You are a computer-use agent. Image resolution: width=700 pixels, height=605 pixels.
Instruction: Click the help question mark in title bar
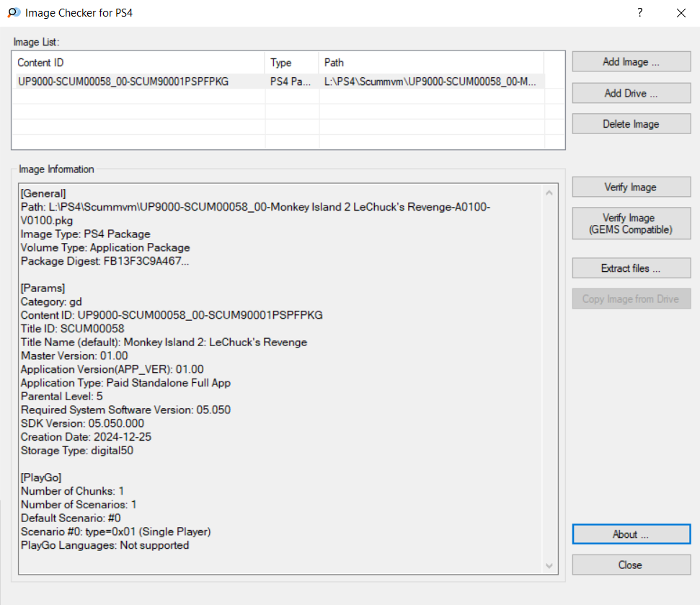(x=639, y=12)
